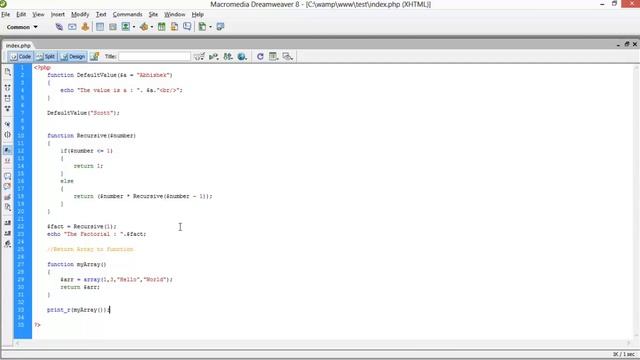Select Parent Tag in coding toolbar

(7, 124)
